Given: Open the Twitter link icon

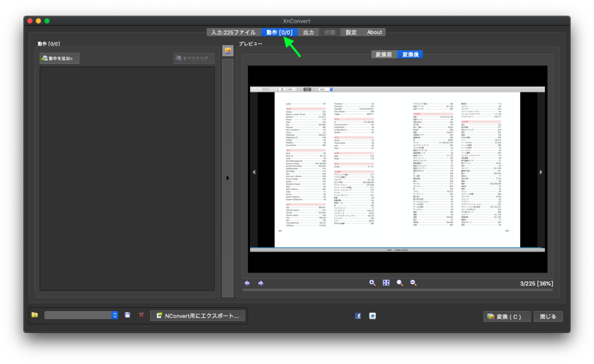Looking at the screenshot, I should pos(372,316).
